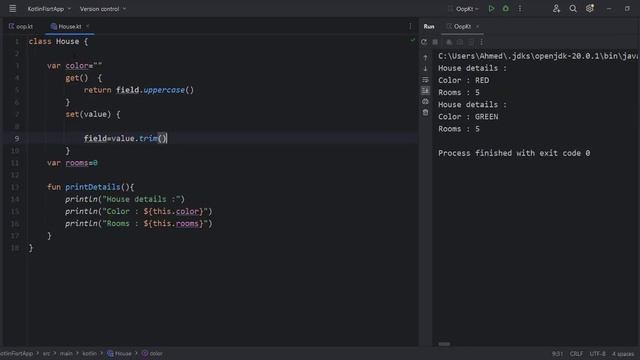This screenshot has height=360, width=640.
Task: Open the Version control dropdown
Action: [x=102, y=9]
